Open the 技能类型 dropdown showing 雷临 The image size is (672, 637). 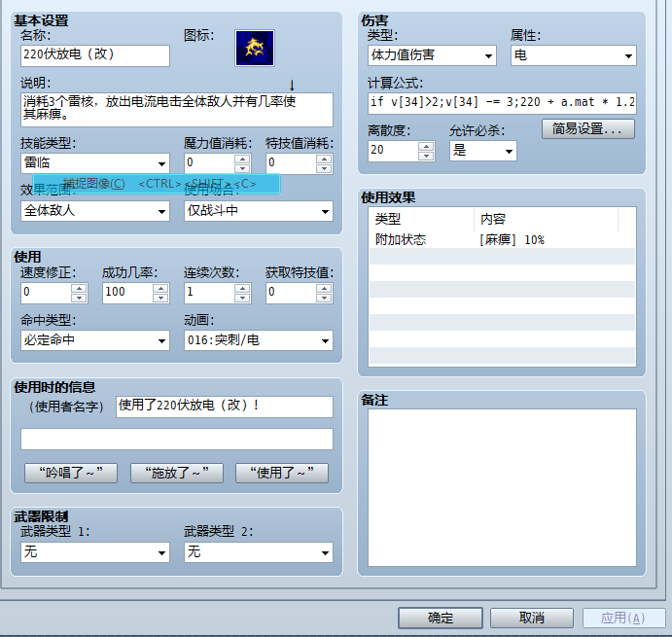[x=95, y=163]
